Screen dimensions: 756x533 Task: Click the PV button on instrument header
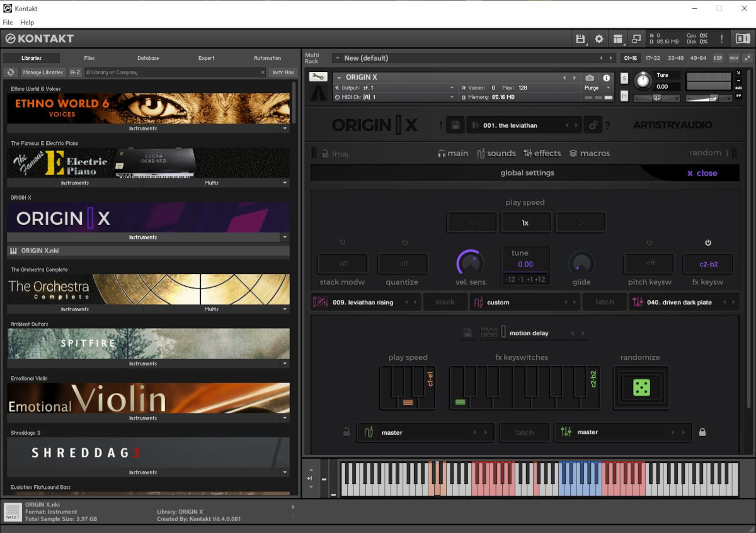739,96
